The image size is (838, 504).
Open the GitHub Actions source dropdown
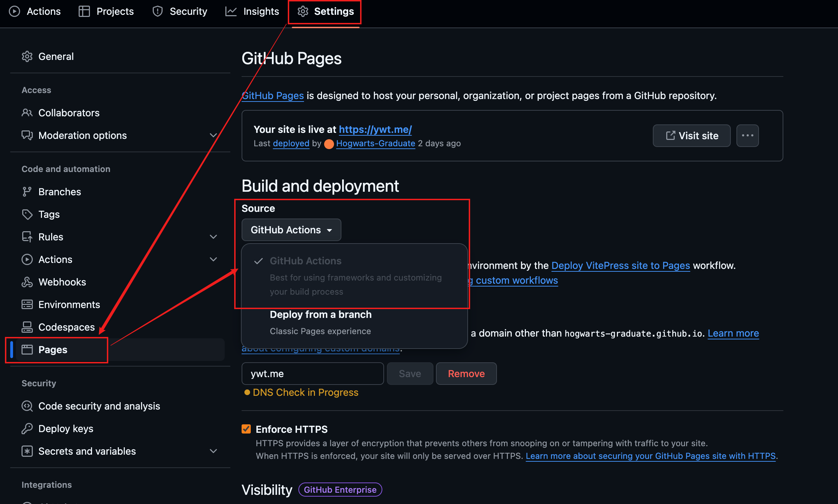(291, 230)
